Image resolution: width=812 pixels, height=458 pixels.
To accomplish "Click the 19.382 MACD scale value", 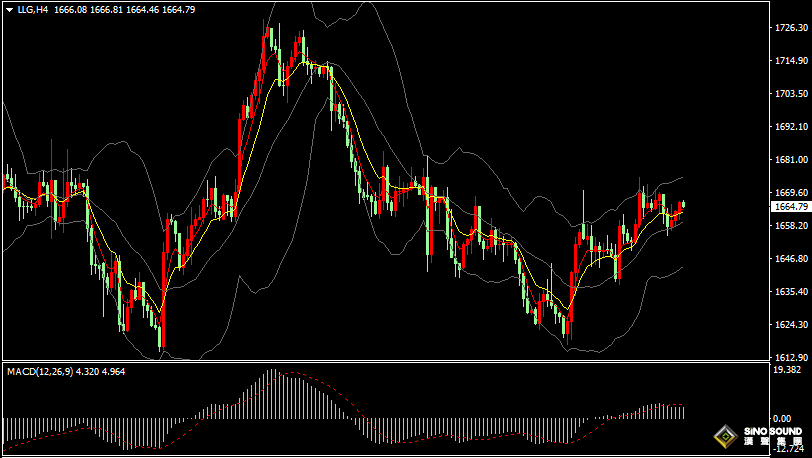I will coord(789,370).
